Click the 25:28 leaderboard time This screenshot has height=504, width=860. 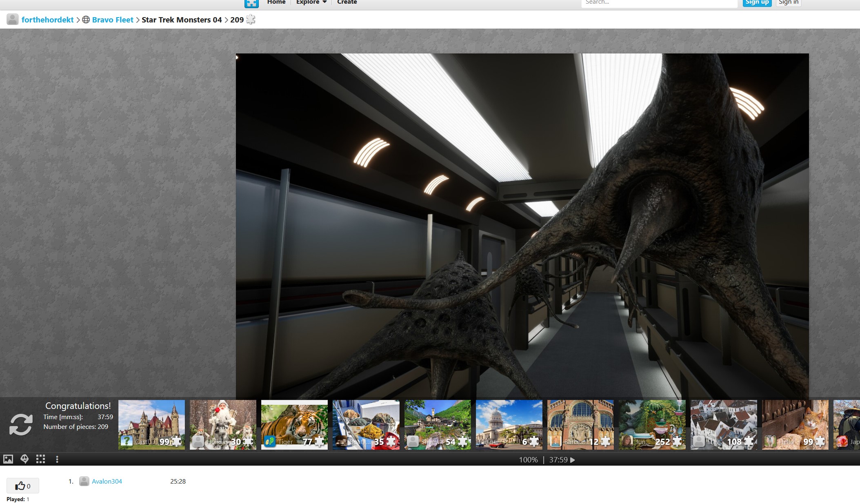point(178,481)
